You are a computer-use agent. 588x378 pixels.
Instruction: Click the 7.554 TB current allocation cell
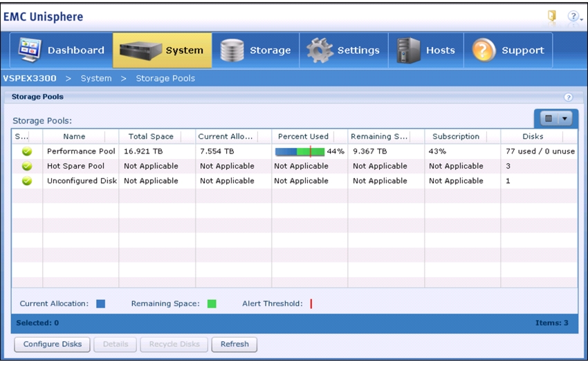[217, 151]
